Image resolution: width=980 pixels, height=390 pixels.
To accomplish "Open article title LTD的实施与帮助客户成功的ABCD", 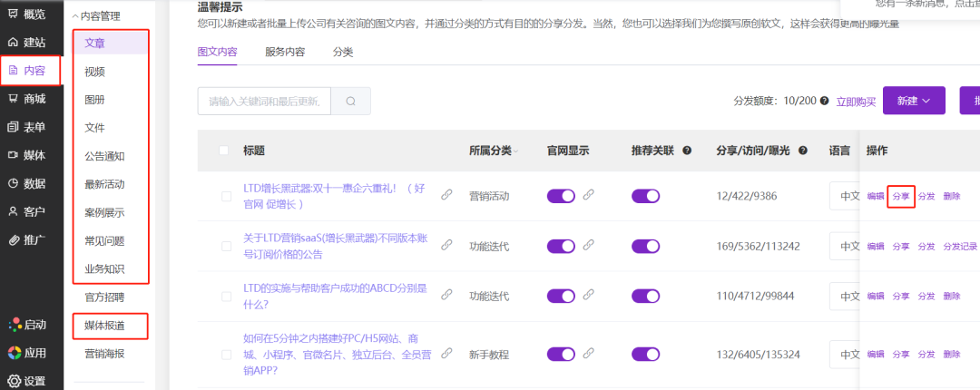I will click(336, 297).
